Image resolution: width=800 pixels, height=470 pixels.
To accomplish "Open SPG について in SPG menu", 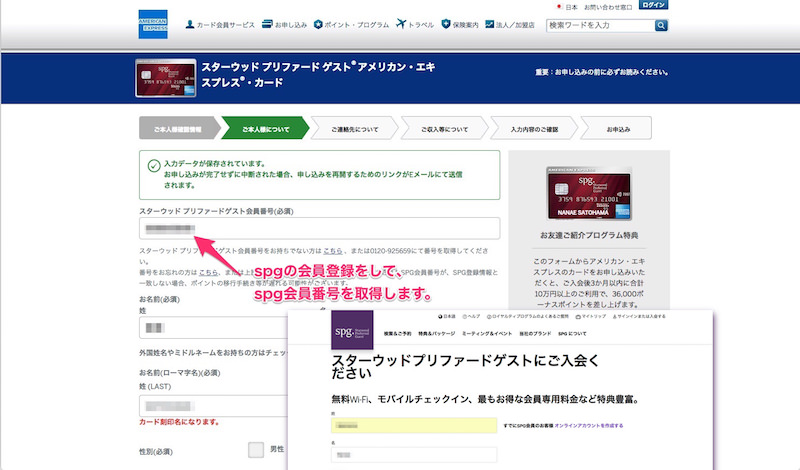I will (572, 334).
